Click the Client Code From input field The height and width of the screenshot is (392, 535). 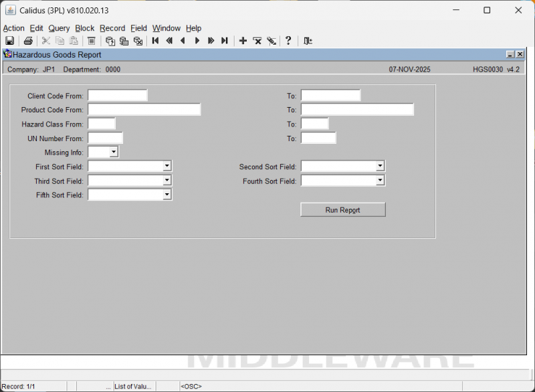coord(117,96)
